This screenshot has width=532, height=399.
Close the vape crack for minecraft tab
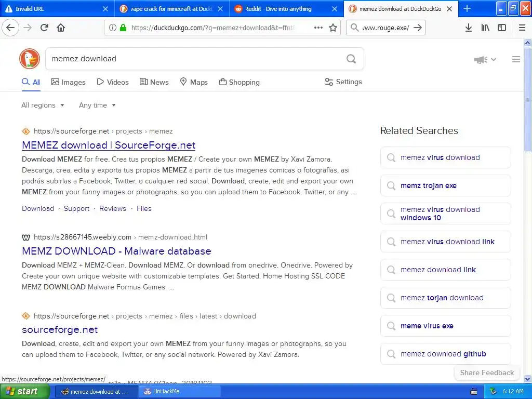(x=220, y=9)
